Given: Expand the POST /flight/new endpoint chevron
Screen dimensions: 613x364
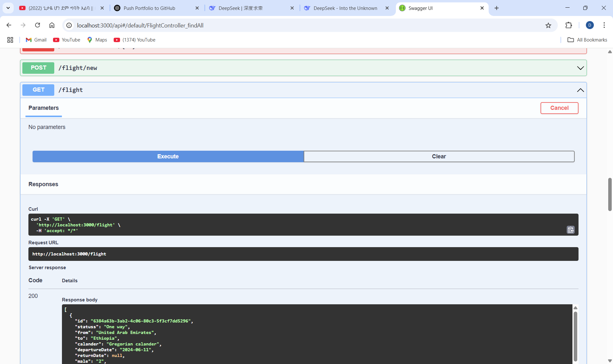Looking at the screenshot, I should (x=580, y=68).
